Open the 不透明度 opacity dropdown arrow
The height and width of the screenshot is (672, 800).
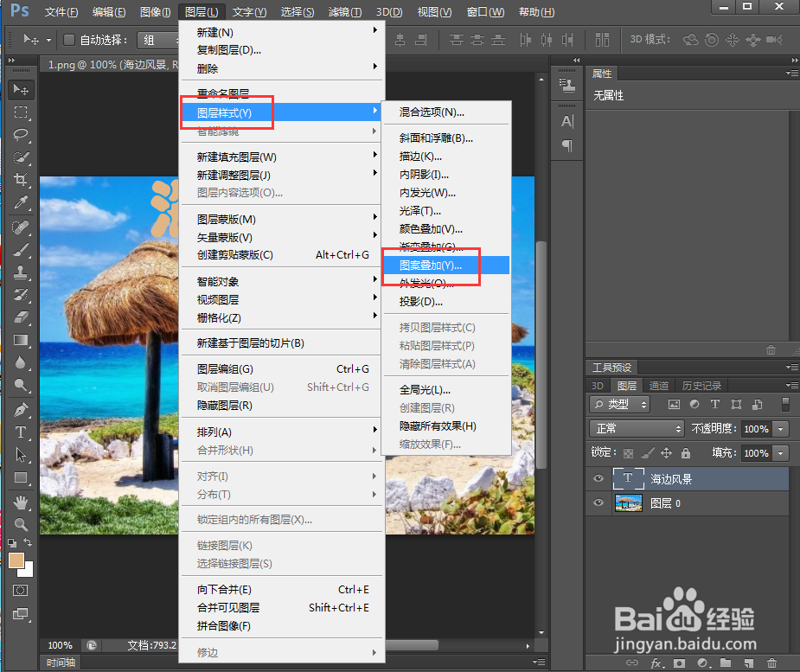[x=780, y=428]
